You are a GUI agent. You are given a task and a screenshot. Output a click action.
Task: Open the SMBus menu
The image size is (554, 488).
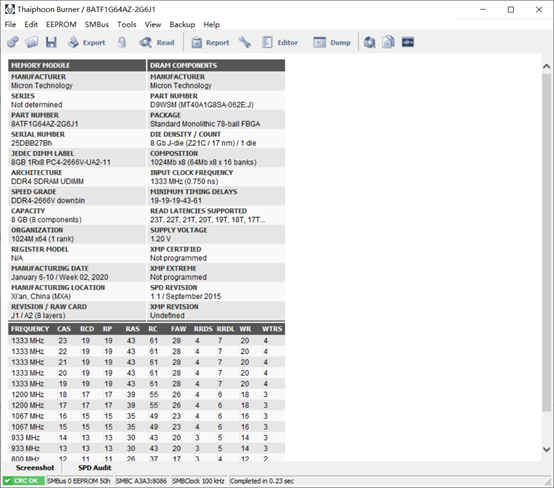pos(96,24)
